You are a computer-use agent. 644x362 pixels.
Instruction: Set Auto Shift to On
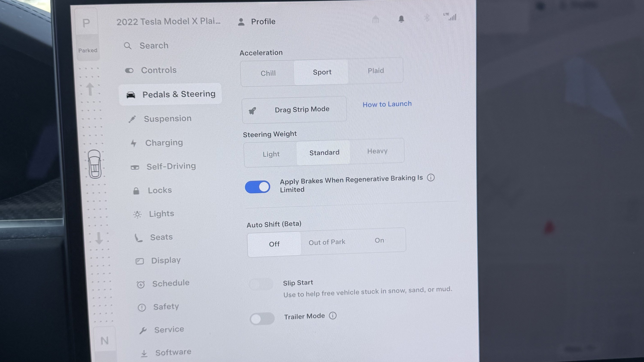(x=379, y=240)
